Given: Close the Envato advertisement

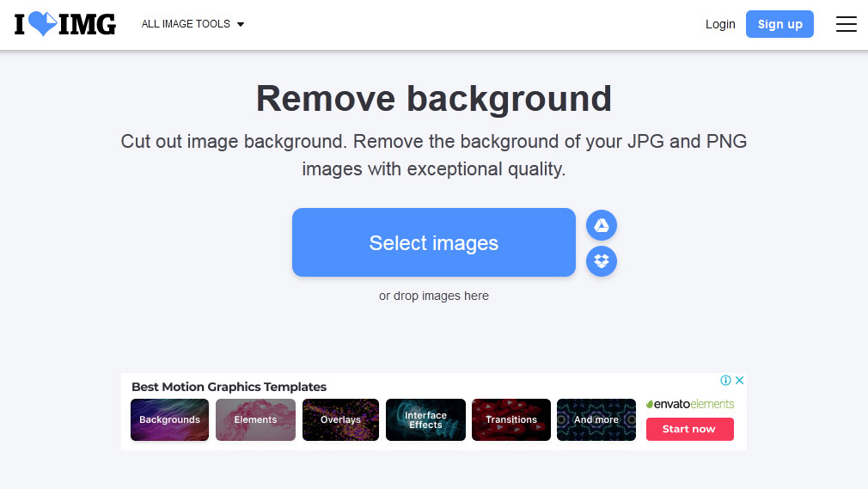Looking at the screenshot, I should (739, 380).
